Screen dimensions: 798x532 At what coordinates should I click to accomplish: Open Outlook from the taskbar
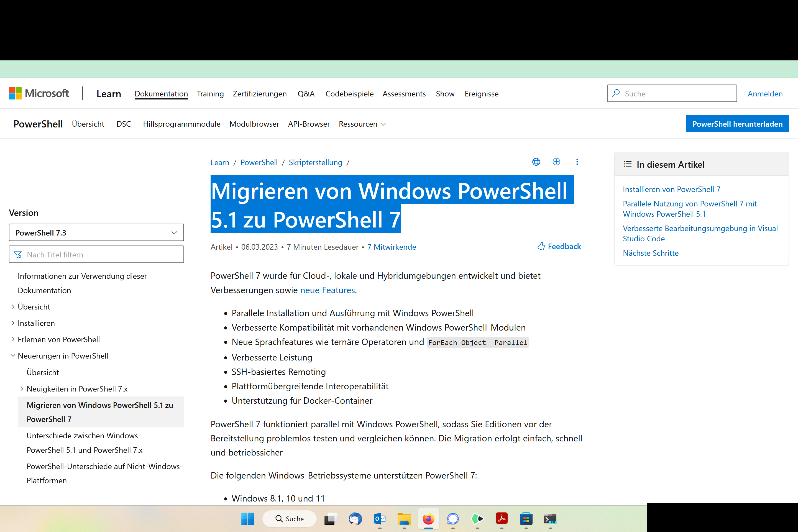point(380,519)
